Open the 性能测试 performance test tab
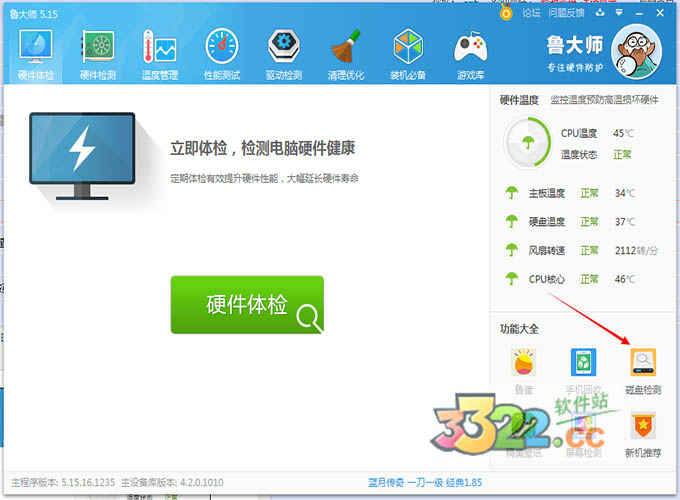This screenshot has width=680, height=500. tap(222, 55)
